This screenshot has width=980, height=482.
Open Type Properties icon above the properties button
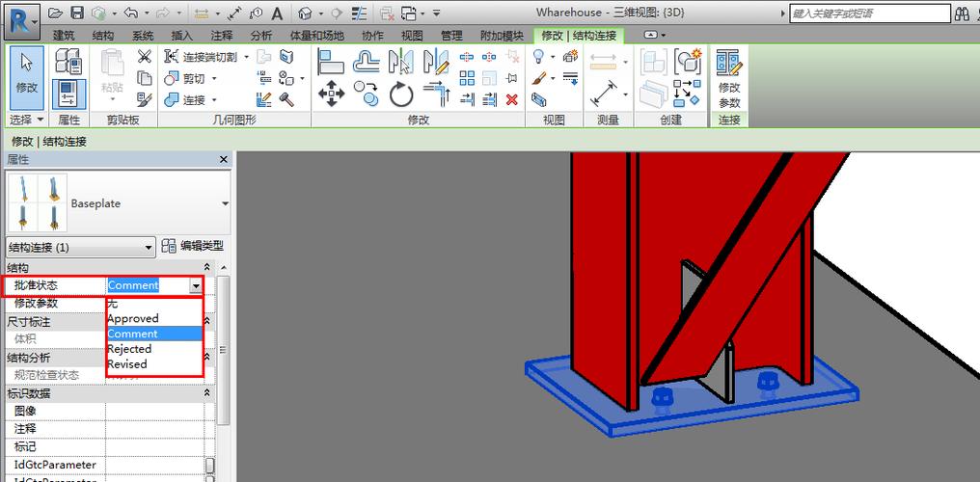coord(68,61)
